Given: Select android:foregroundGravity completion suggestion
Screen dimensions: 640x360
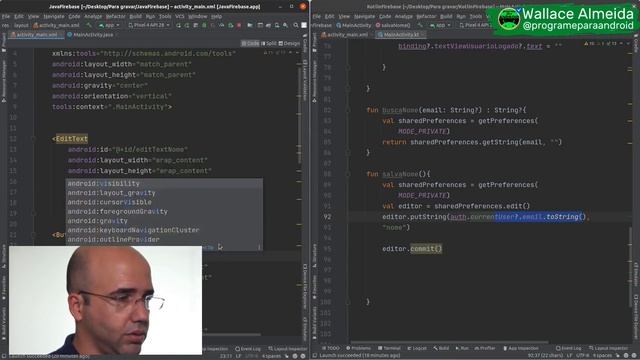Looking at the screenshot, I should 164,211.
